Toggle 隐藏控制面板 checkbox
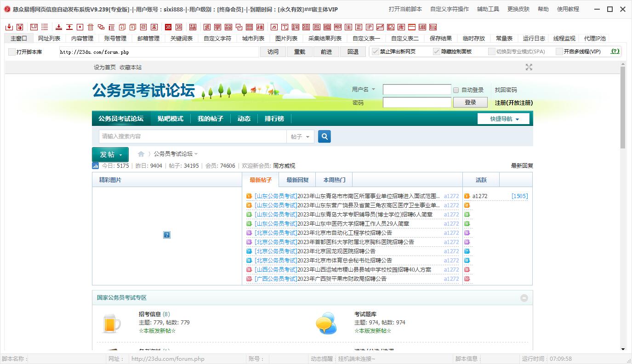The image size is (632, 364). pos(437,51)
